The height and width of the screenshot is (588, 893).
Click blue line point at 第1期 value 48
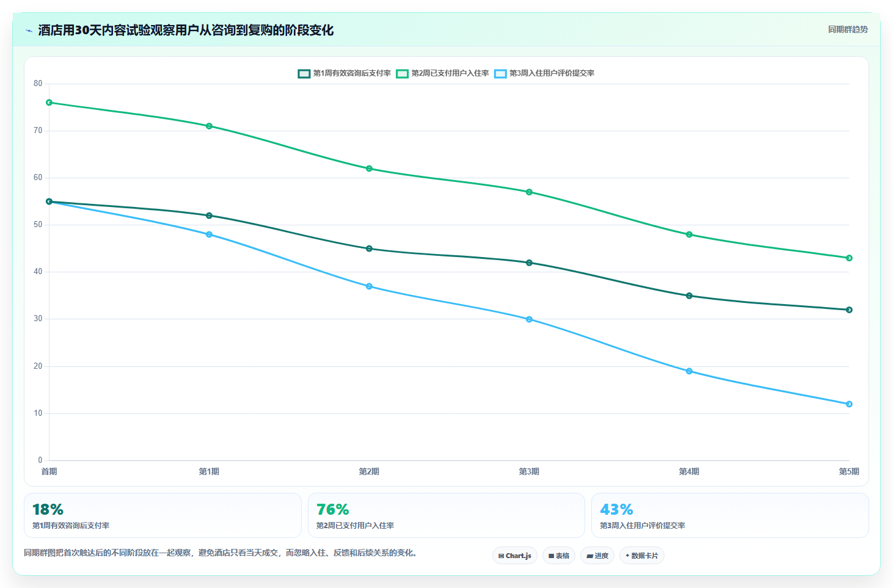click(209, 234)
